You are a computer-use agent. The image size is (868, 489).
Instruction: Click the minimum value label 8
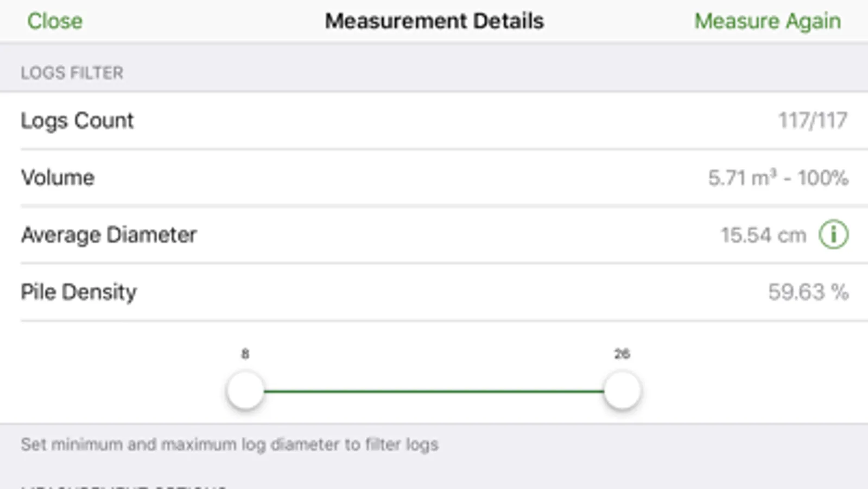click(245, 354)
